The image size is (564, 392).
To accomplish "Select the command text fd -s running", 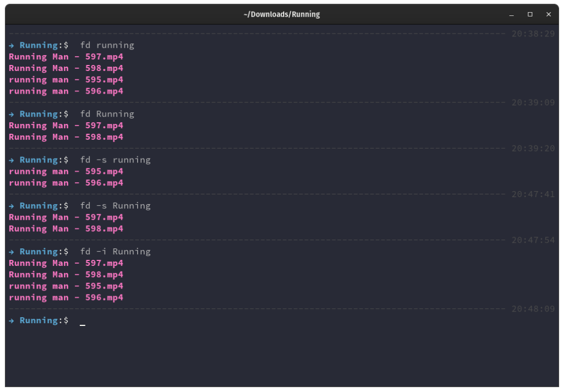I will click(x=117, y=160).
